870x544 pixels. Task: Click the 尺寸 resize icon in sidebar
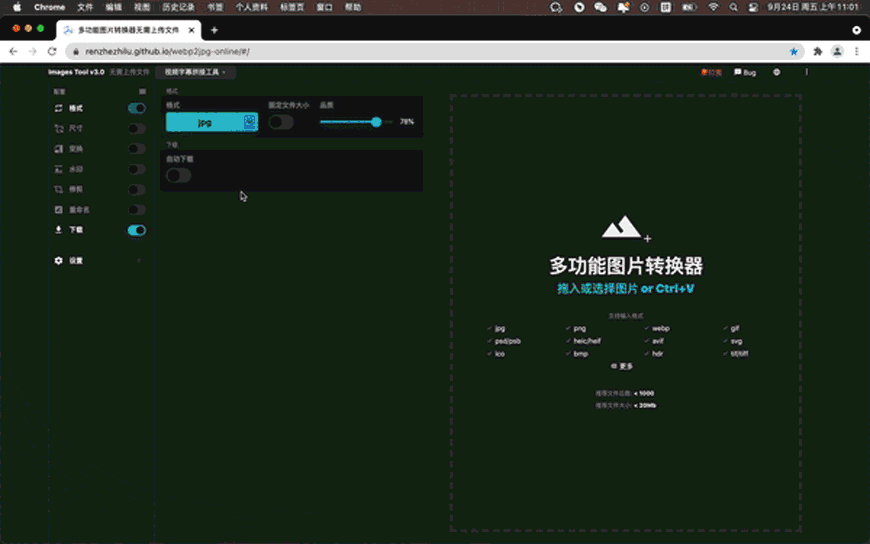(x=58, y=129)
